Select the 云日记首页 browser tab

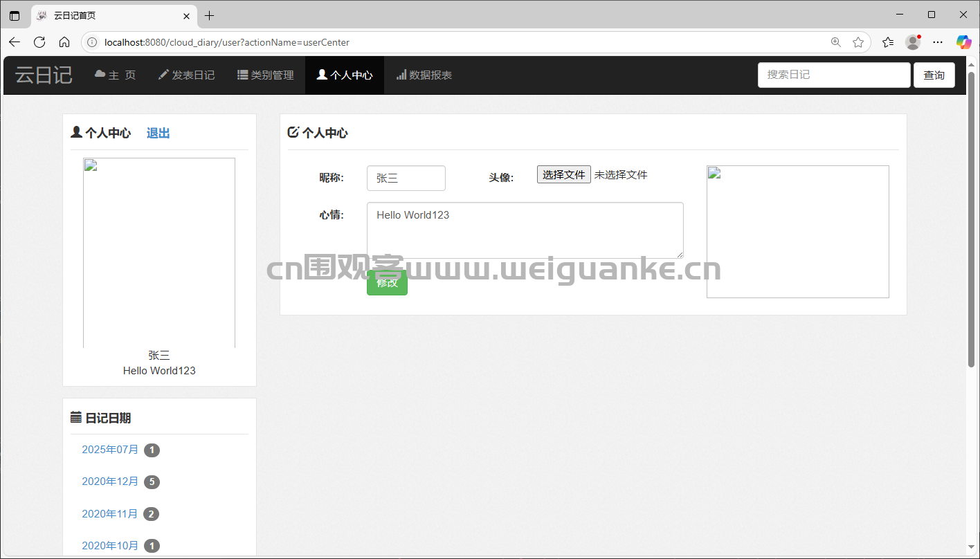point(114,16)
